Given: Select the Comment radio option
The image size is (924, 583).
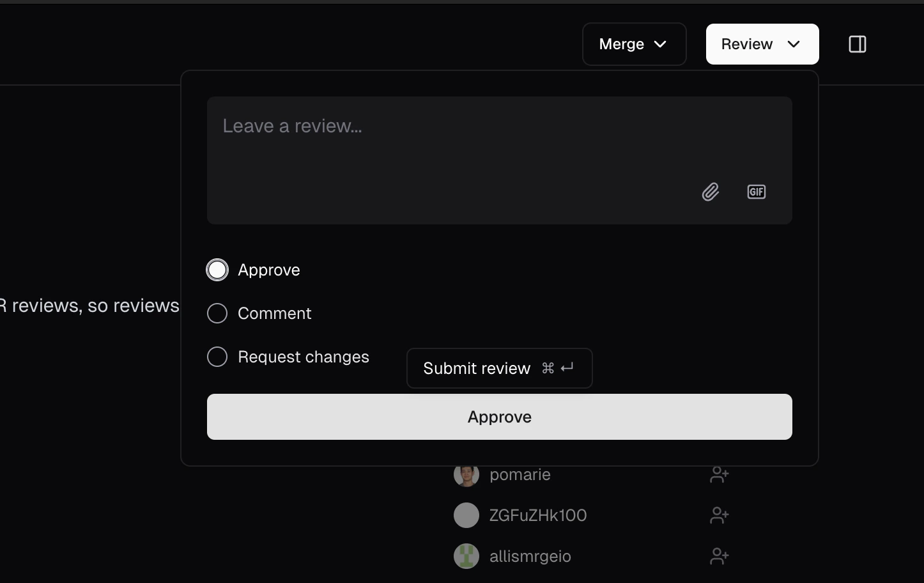Looking at the screenshot, I should (x=217, y=313).
